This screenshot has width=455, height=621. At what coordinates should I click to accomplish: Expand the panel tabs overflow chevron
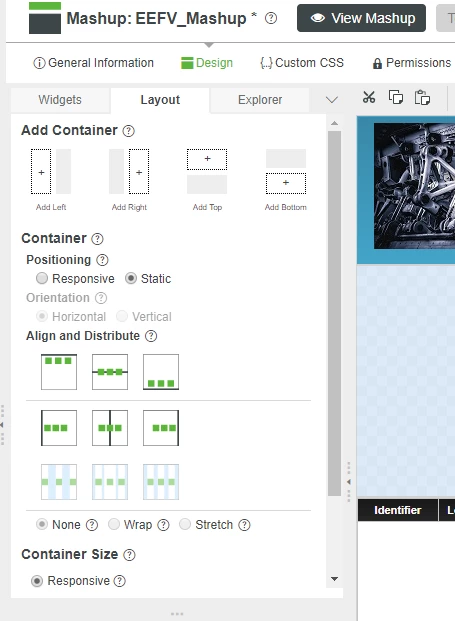coord(332,99)
